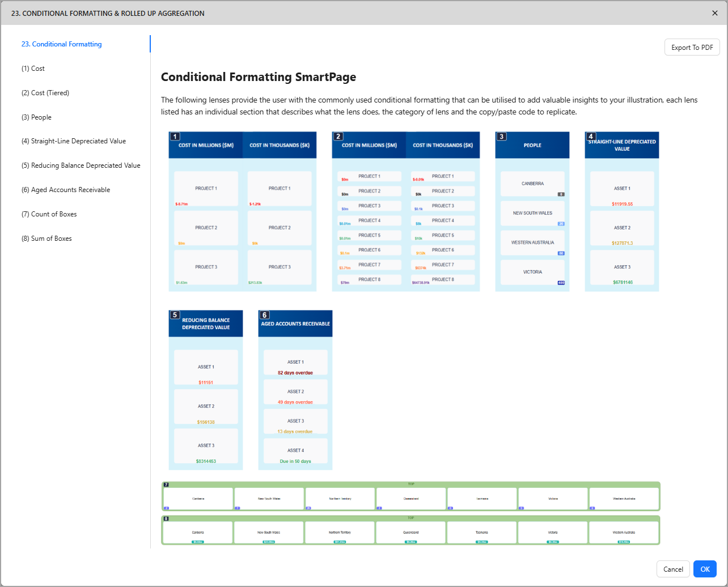
Task: Open the (8) Sum of Boxes section
Action: point(46,239)
